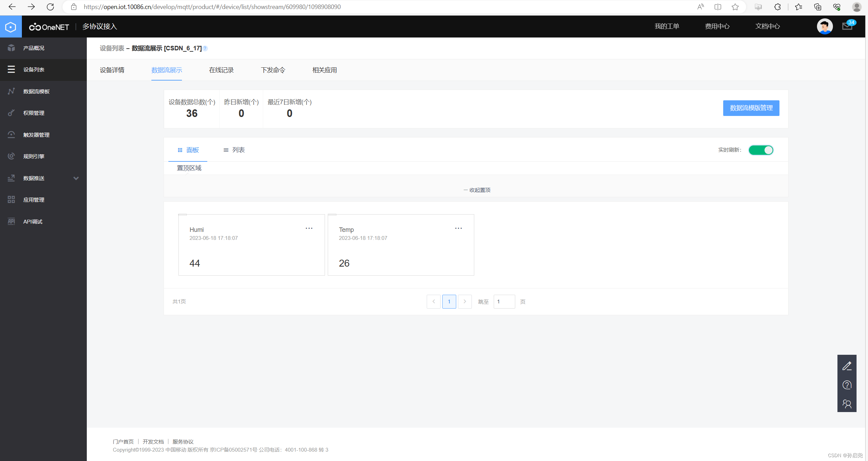Collapse the 置顶区域 section
The image size is (868, 461).
coord(476,190)
